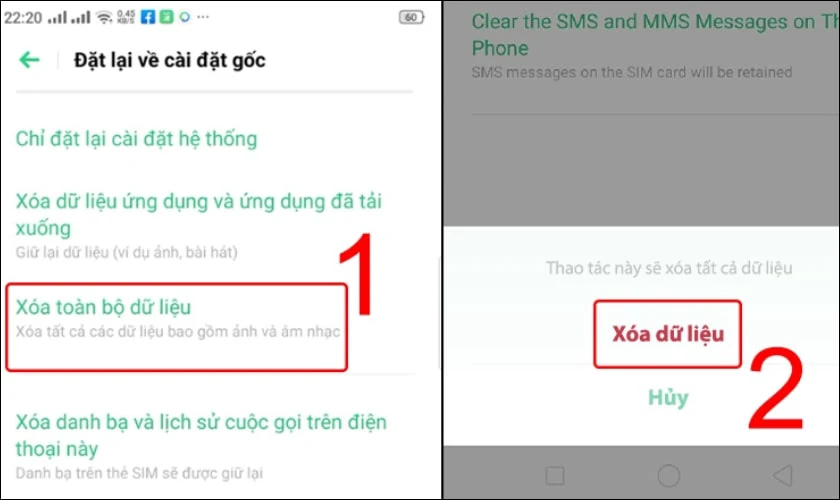Tap the green app notification icon

click(x=167, y=17)
